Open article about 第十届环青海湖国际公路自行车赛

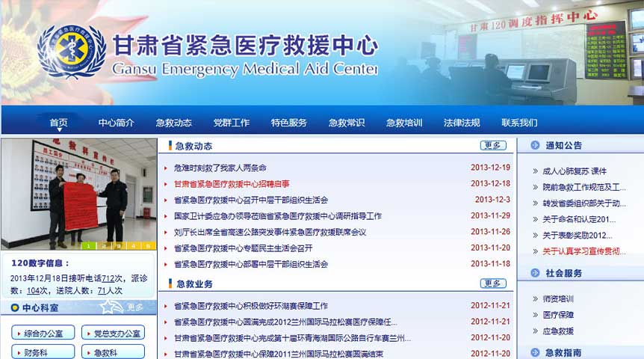(x=292, y=338)
